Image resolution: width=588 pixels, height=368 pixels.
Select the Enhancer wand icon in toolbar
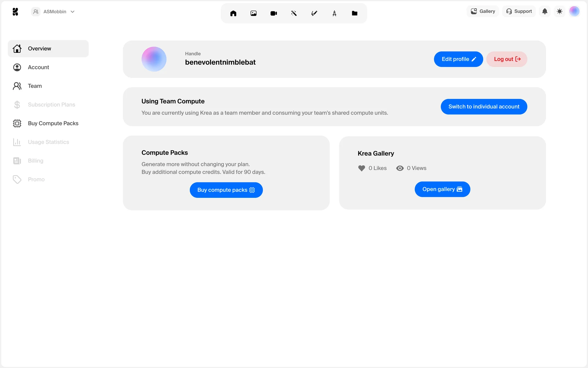point(294,13)
